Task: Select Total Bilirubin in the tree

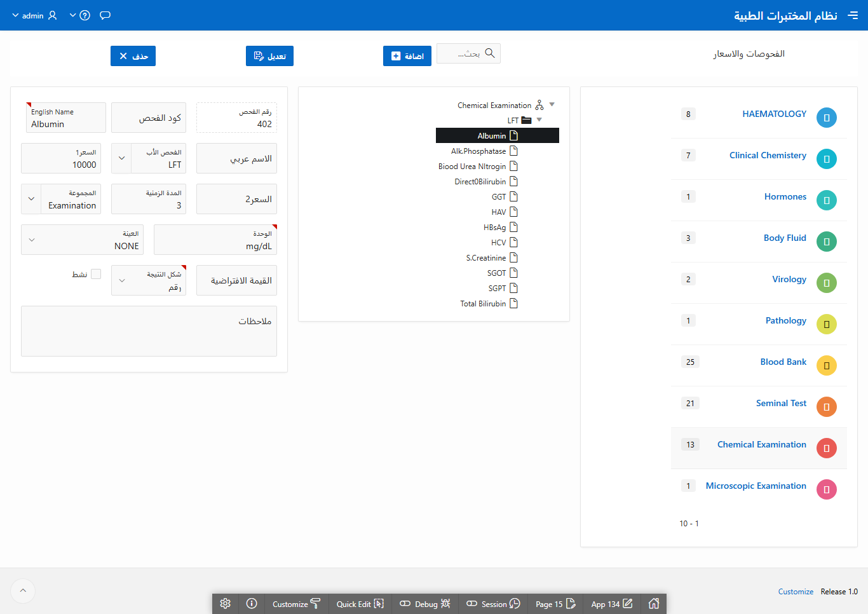Action: pos(489,303)
